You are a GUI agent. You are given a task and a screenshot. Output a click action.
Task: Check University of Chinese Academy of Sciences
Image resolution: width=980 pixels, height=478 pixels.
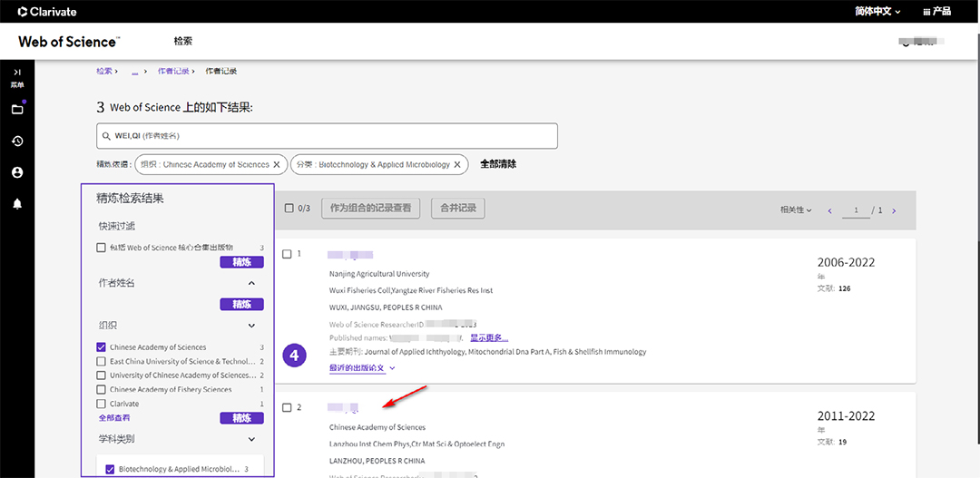click(x=102, y=376)
